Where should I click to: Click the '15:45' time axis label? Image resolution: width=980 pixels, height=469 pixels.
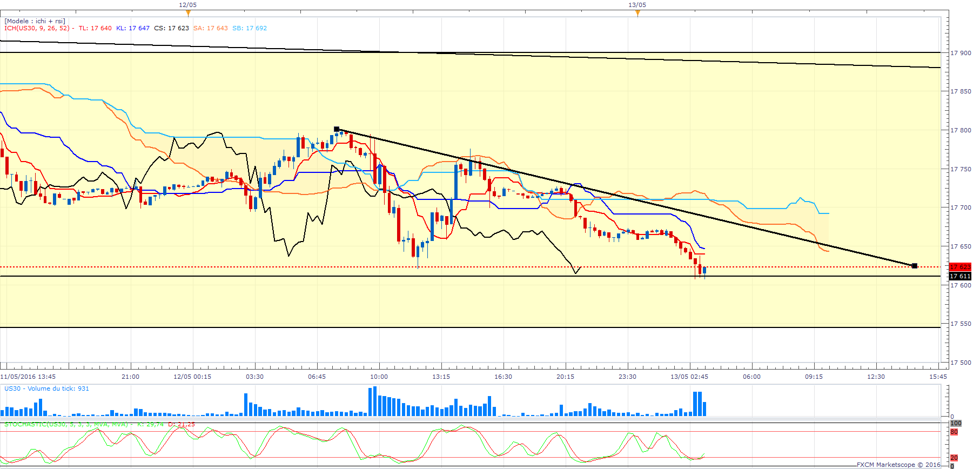[938, 377]
